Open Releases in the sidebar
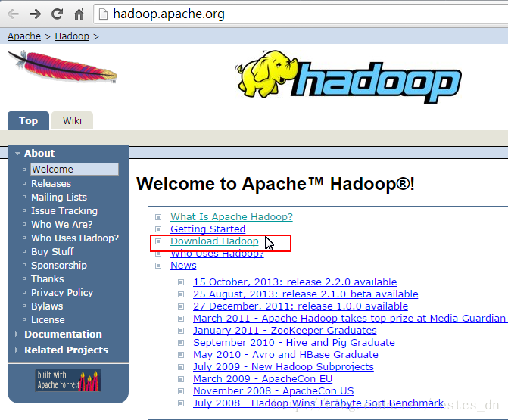The height and width of the screenshot is (420, 508). pos(51,184)
